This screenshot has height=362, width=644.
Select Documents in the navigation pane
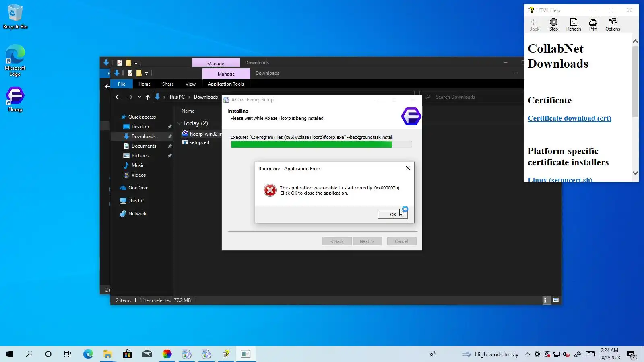(144, 146)
